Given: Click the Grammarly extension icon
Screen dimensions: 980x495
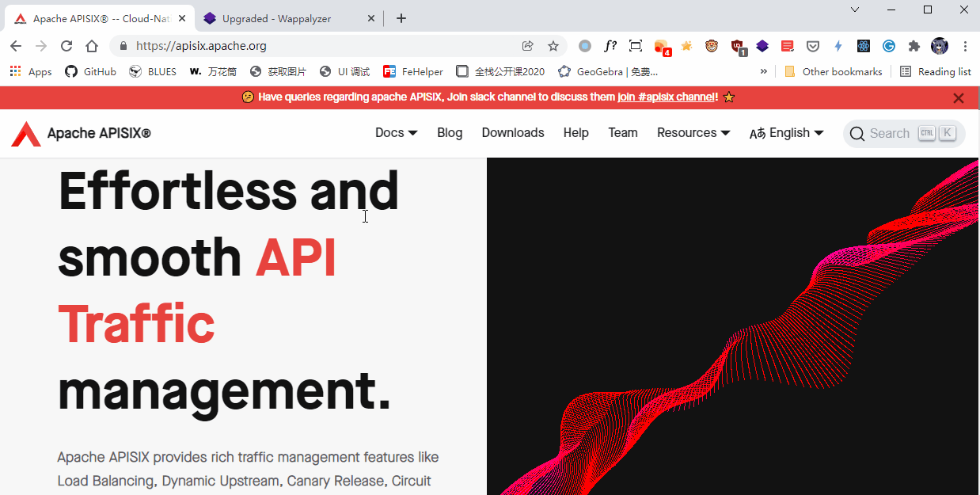Looking at the screenshot, I should [x=888, y=46].
